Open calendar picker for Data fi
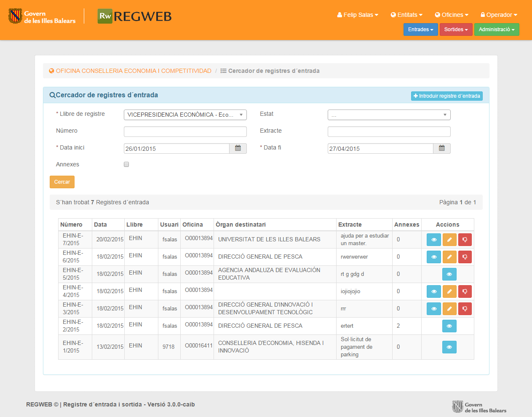Viewport: 532px width, 417px height. click(x=441, y=148)
